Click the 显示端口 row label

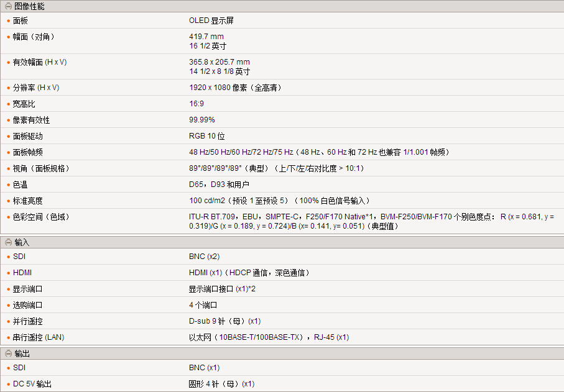[27, 289]
